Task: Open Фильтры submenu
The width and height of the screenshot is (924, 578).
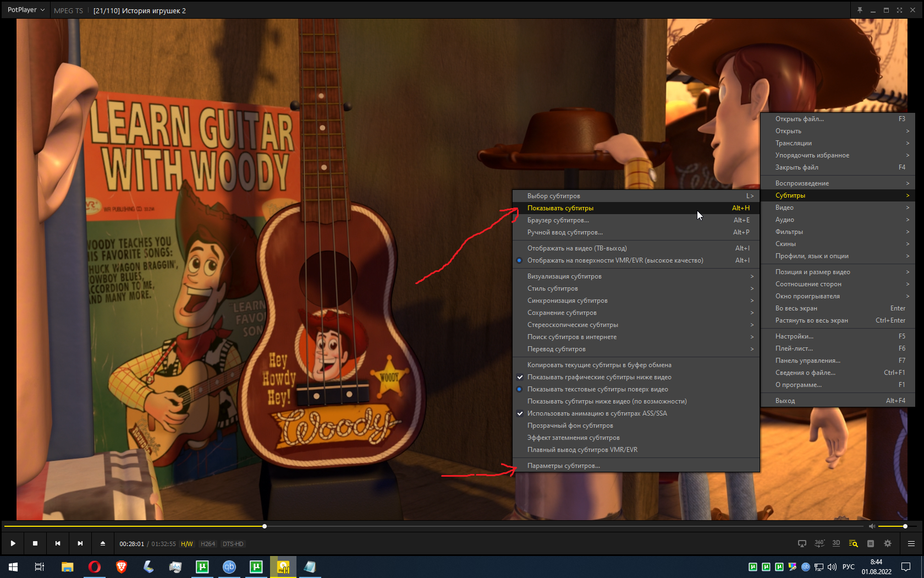Action: coord(838,232)
